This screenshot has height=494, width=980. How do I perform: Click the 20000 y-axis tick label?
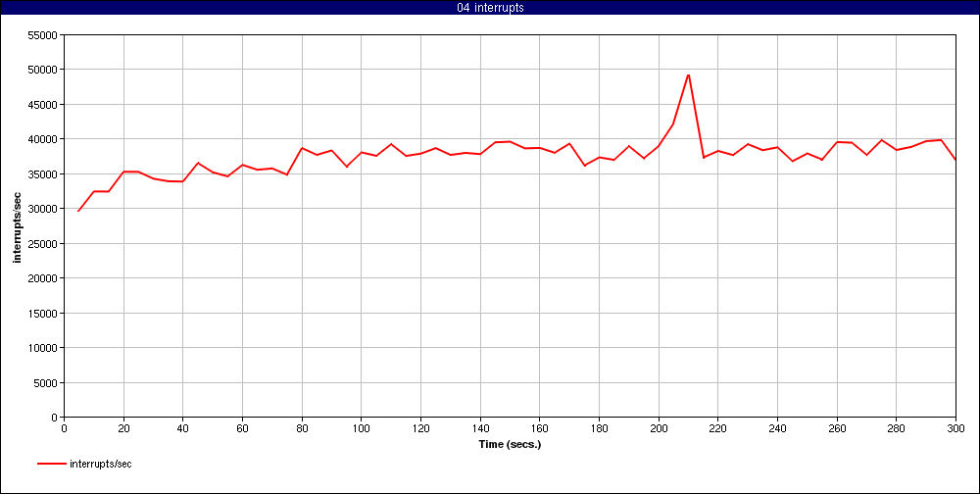[x=44, y=278]
